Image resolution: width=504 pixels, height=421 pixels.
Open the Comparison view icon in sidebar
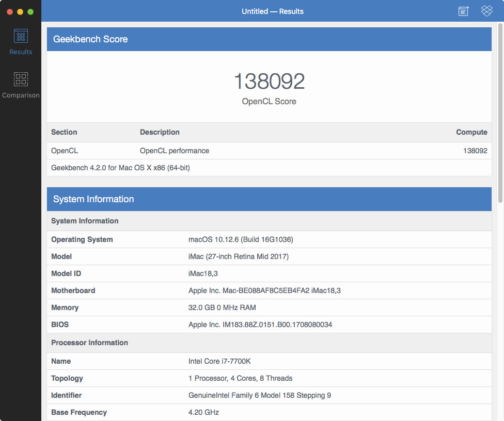[21, 79]
